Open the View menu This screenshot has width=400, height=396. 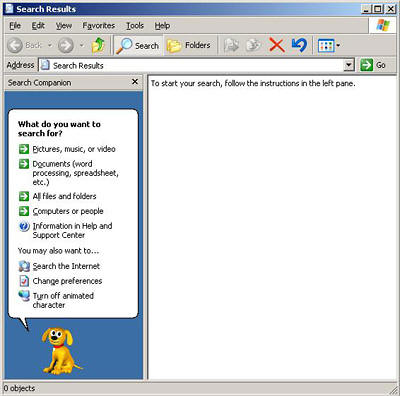(64, 26)
